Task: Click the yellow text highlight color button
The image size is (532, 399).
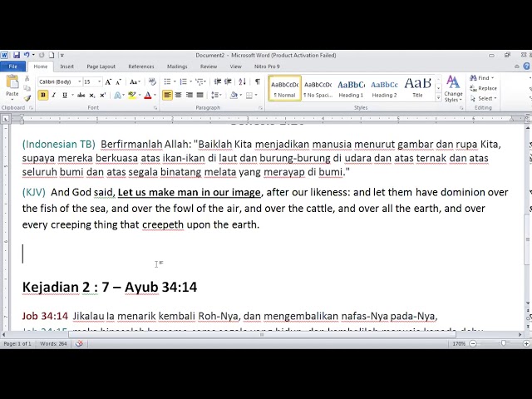Action: coord(132,96)
